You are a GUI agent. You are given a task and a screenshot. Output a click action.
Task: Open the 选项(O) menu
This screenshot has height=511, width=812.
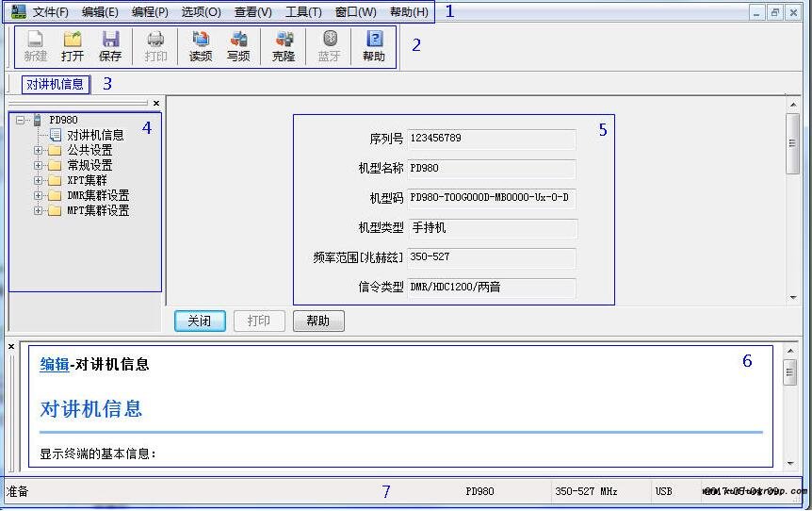tap(201, 12)
